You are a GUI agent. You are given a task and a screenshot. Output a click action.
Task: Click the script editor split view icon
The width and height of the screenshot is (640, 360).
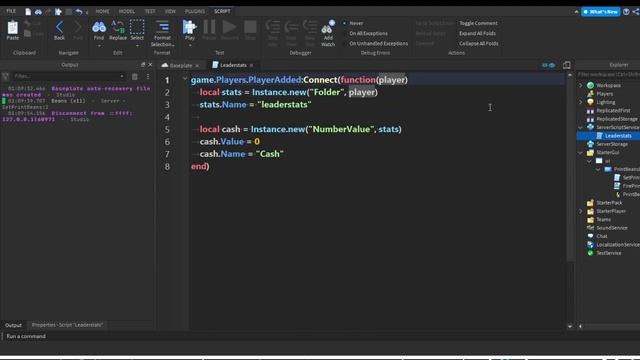coord(567,65)
